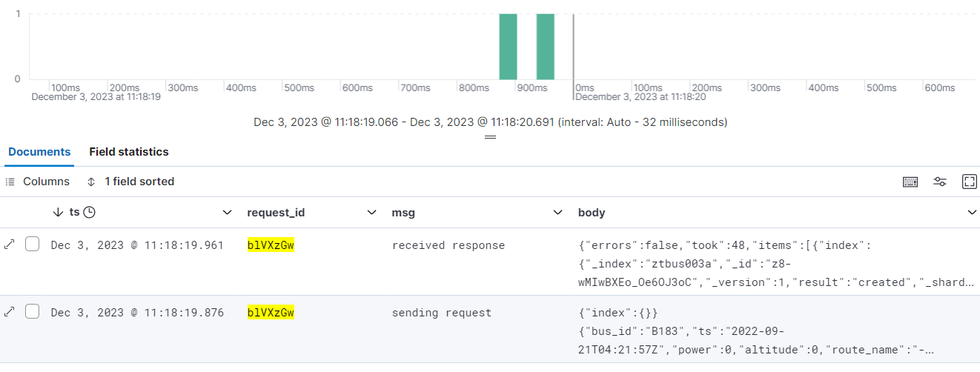Open display options sliders icon
This screenshot has height=372, width=980.
[940, 182]
